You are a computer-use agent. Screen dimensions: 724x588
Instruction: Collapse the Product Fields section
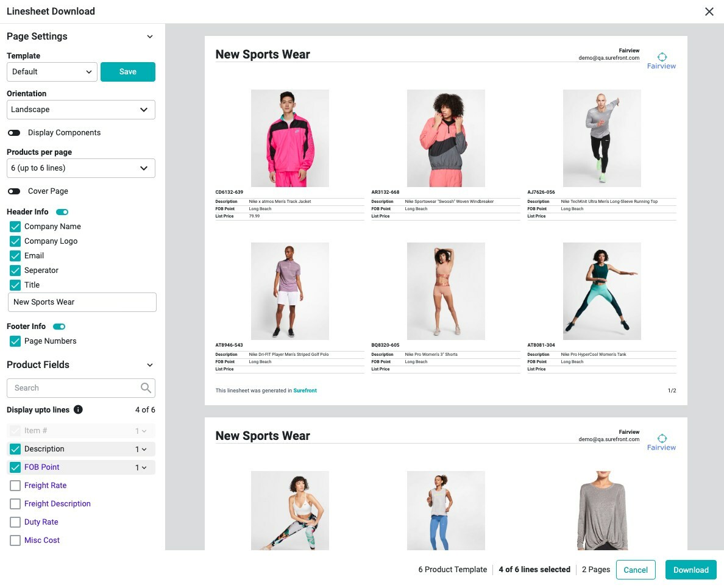(x=150, y=365)
